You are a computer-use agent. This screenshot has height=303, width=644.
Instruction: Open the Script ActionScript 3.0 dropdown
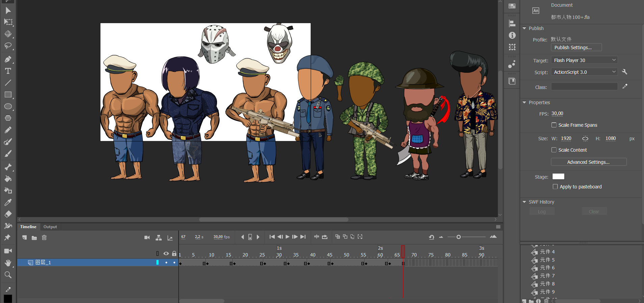(x=584, y=72)
